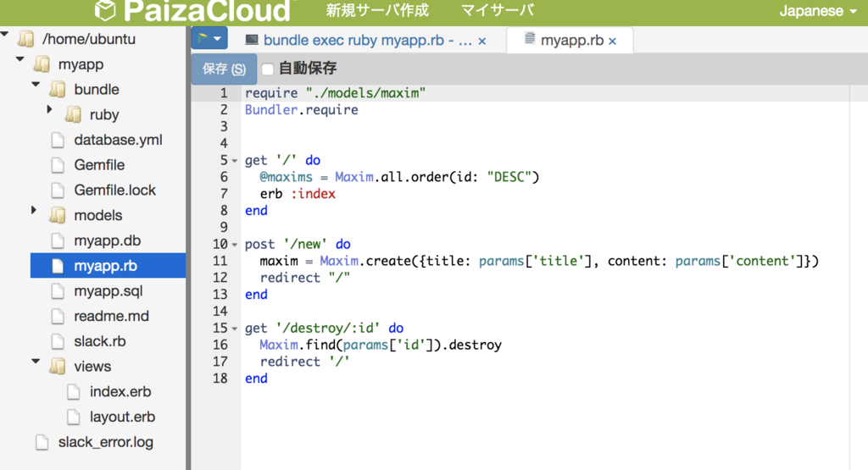Click the readme.md file icon

click(58, 316)
